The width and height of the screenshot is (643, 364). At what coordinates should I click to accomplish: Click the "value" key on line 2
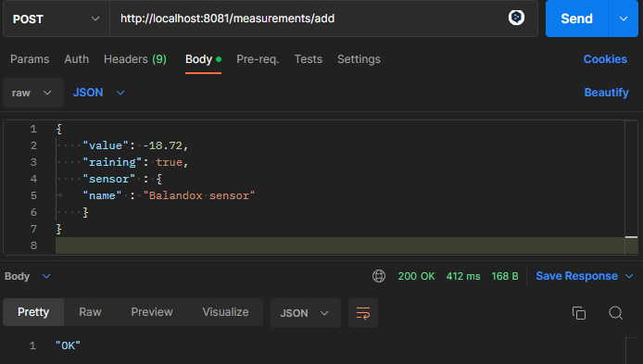106,145
